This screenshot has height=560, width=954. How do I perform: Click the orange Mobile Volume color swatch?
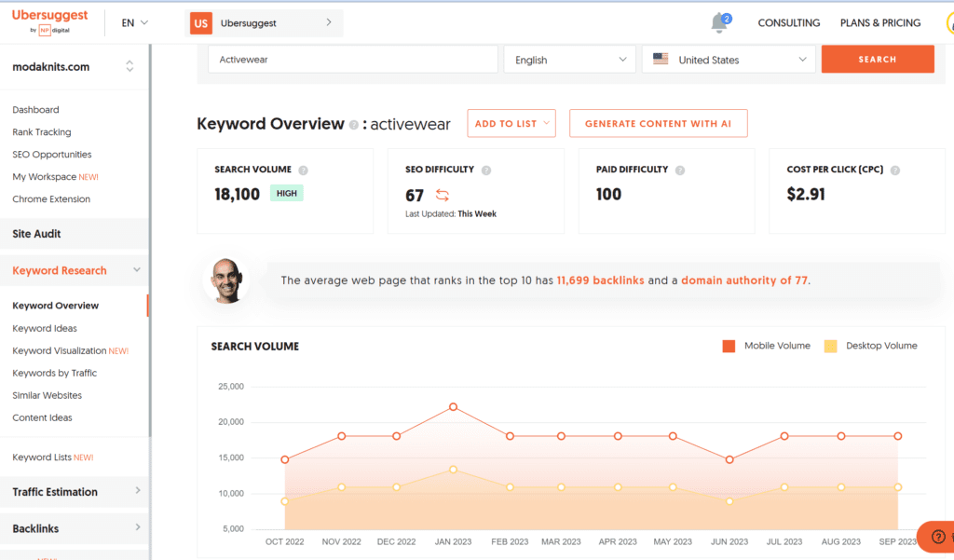(x=729, y=345)
